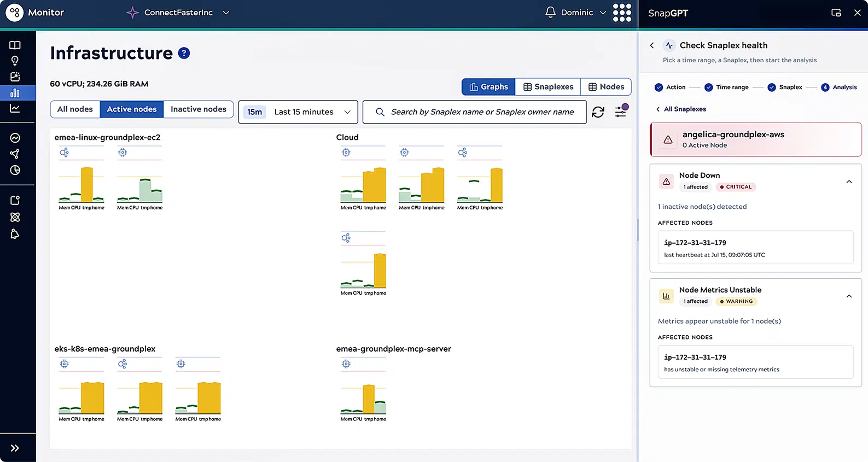Focus the Snaplex name search field
868x462 pixels.
(x=475, y=112)
